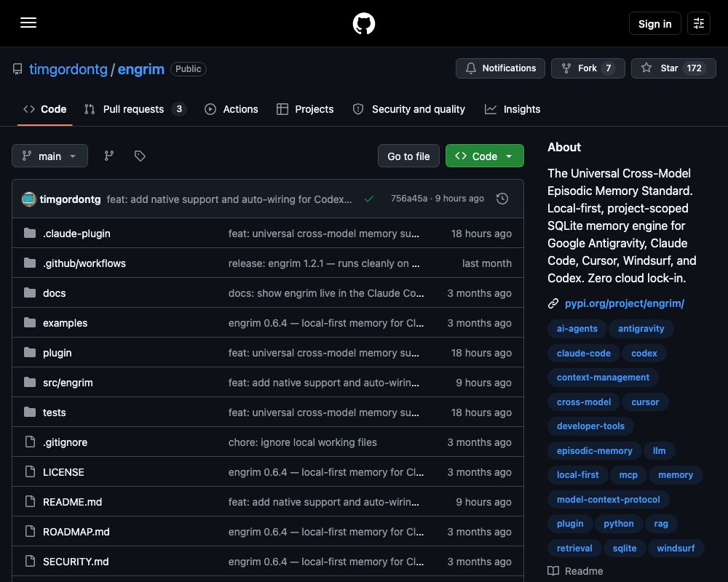728x582 pixels.
Task: Select the ai-agents topic tag
Action: 577,329
